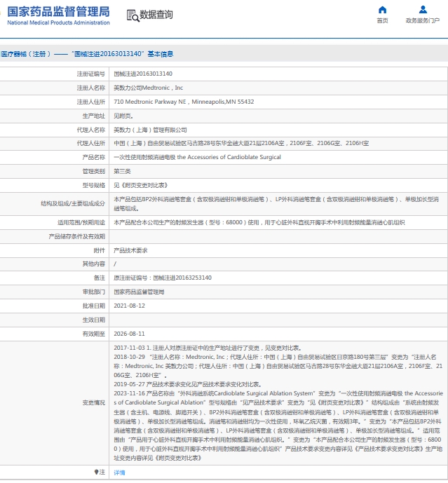Viewport: 448px width, 483px height.
Task: Click the 代理人住所 field label
Action: (x=91, y=144)
